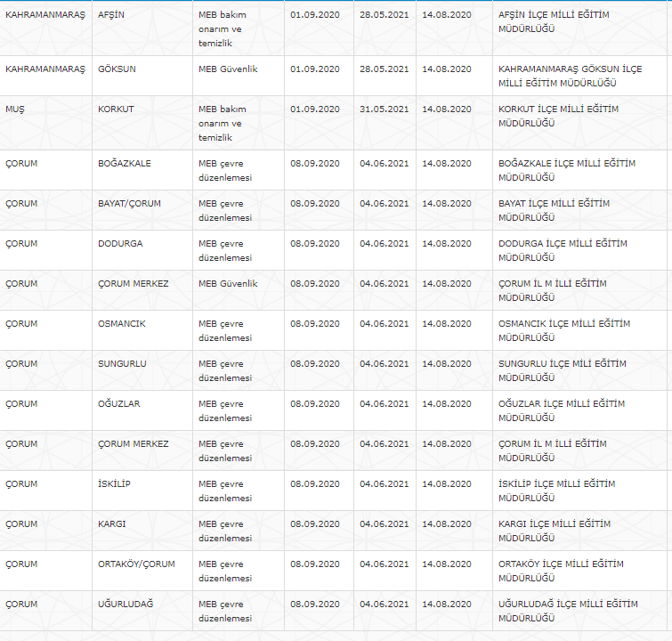Image resolution: width=672 pixels, height=641 pixels.
Task: Click MEB Güvenlik in ÇORUM MERKEZ row
Action: (x=228, y=283)
